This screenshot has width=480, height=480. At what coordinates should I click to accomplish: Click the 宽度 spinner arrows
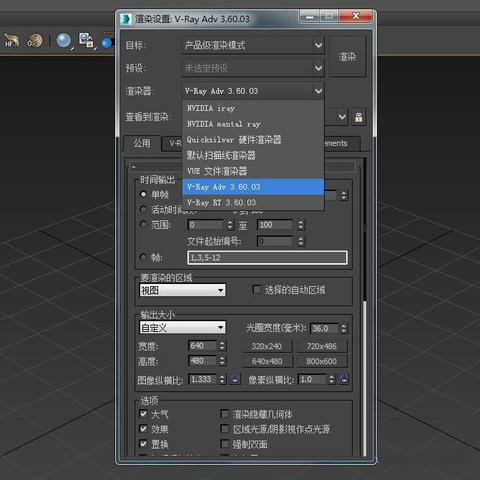tap(222, 346)
